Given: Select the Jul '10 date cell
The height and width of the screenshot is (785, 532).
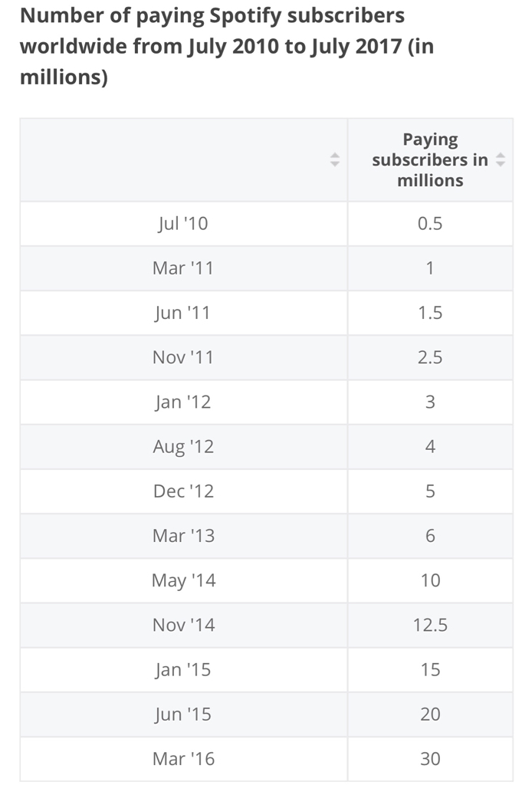Looking at the screenshot, I should tap(183, 224).
